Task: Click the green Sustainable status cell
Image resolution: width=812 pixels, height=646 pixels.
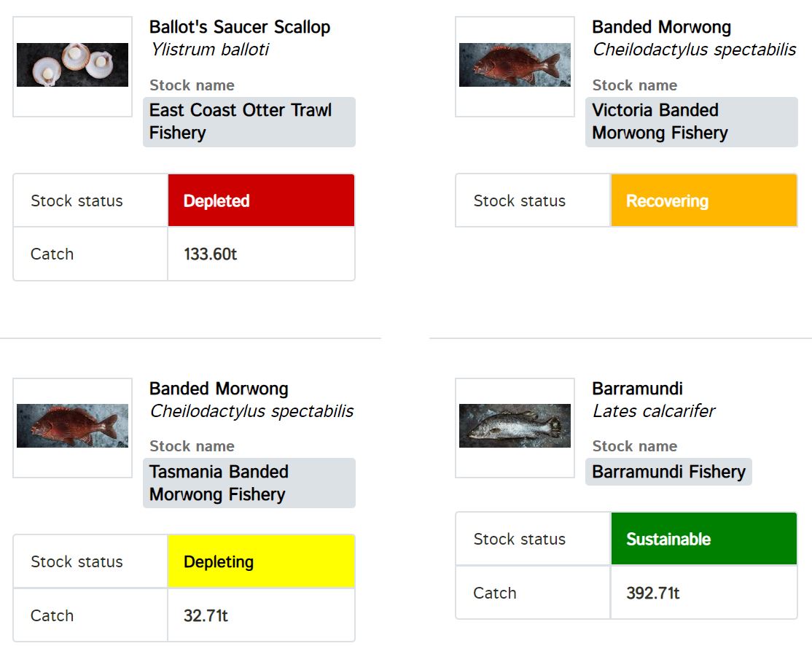Action: [x=704, y=539]
